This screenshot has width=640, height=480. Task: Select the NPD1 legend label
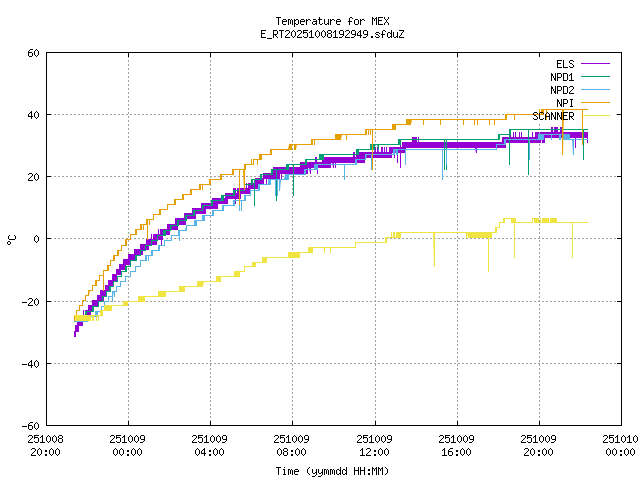coord(562,77)
